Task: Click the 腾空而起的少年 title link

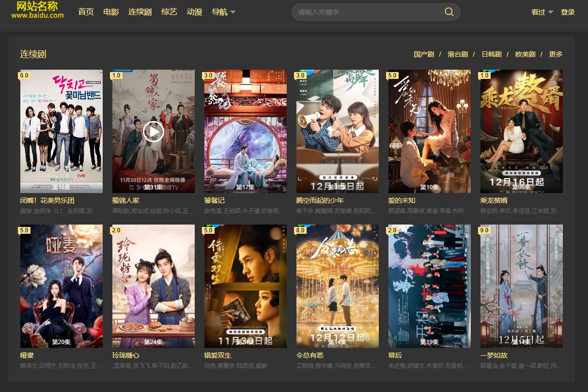Action: coord(320,200)
